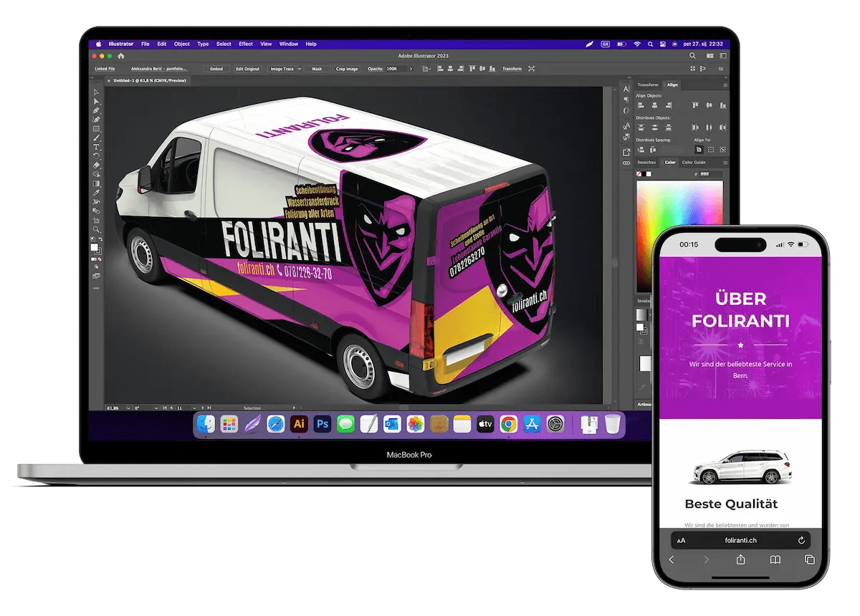Click the Home icon beside window controls
Screen dimensions: 860x616
[120, 56]
